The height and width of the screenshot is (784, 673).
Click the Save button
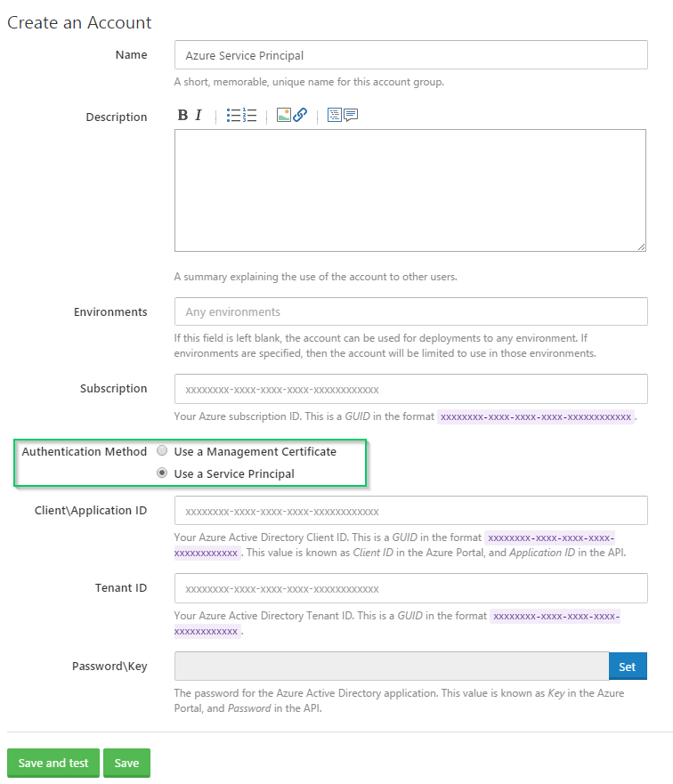(x=126, y=763)
